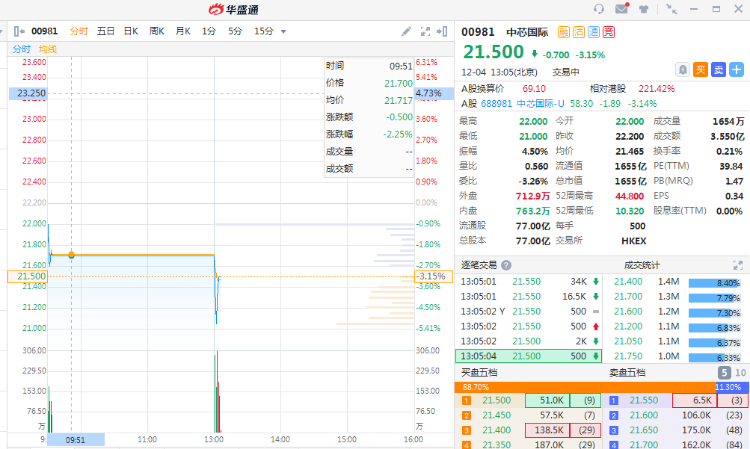Toggle order book depth to 5 levels

(x=724, y=373)
